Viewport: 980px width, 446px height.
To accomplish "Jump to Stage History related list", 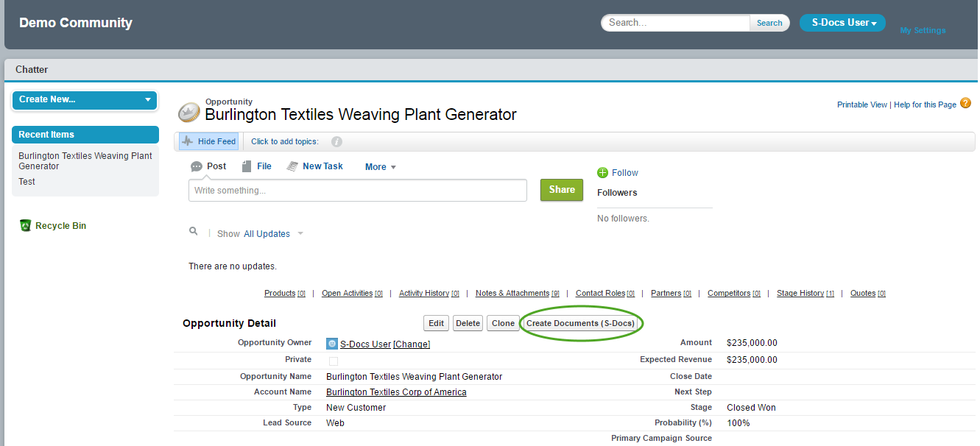I will 805,294.
